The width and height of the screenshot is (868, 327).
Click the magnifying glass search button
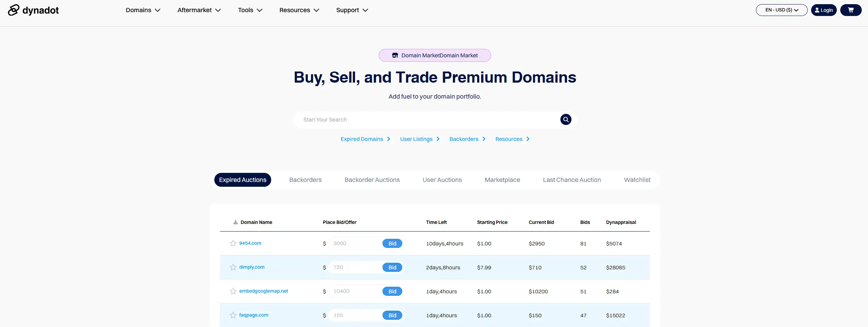tap(566, 119)
